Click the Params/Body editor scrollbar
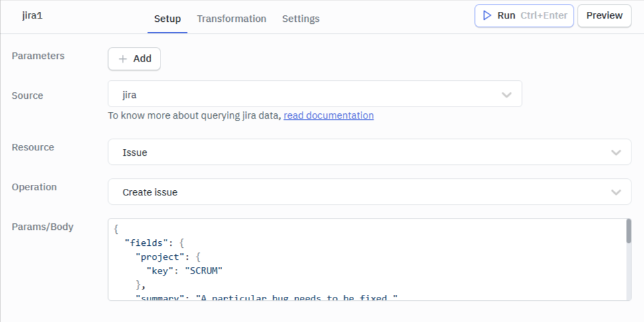 click(x=628, y=231)
